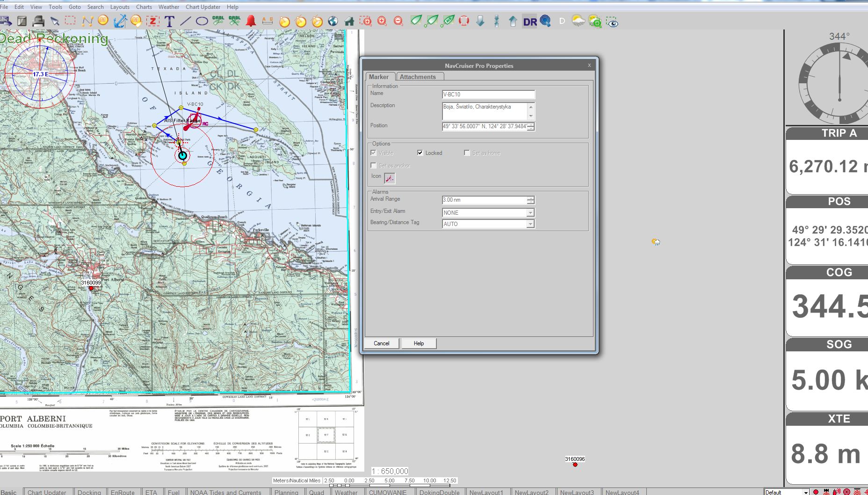Click the Help button in Properties dialog

click(419, 343)
